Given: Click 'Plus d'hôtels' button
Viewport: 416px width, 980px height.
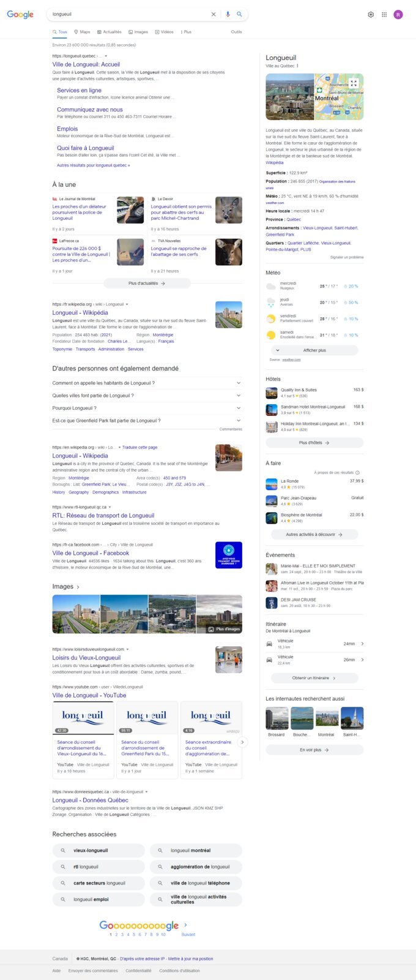Looking at the screenshot, I should [314, 442].
